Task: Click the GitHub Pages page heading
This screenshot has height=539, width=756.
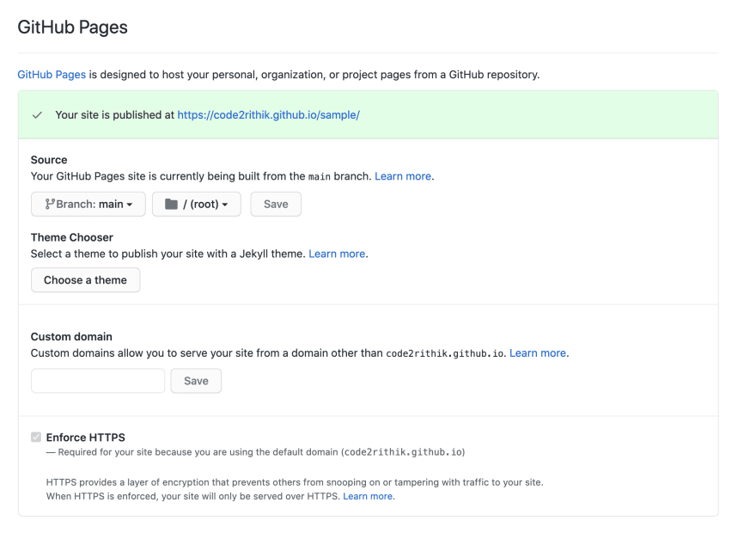Action: tap(73, 27)
